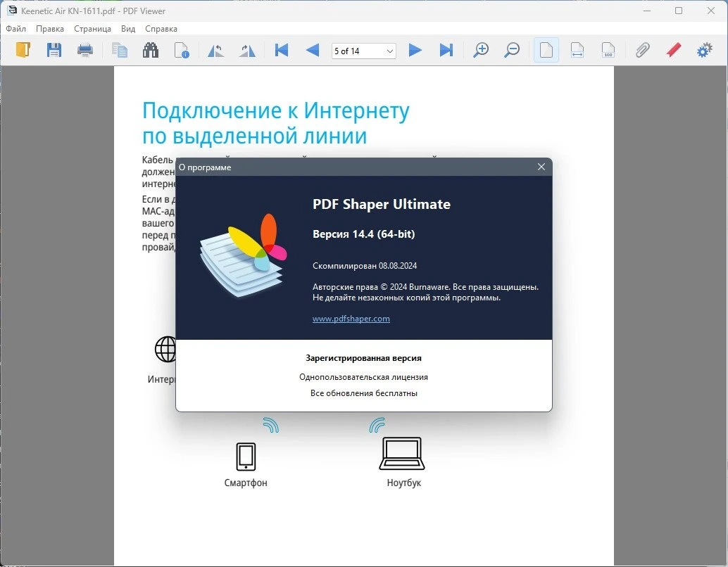Set actual size 100% view
The image size is (728, 567).
coord(608,50)
